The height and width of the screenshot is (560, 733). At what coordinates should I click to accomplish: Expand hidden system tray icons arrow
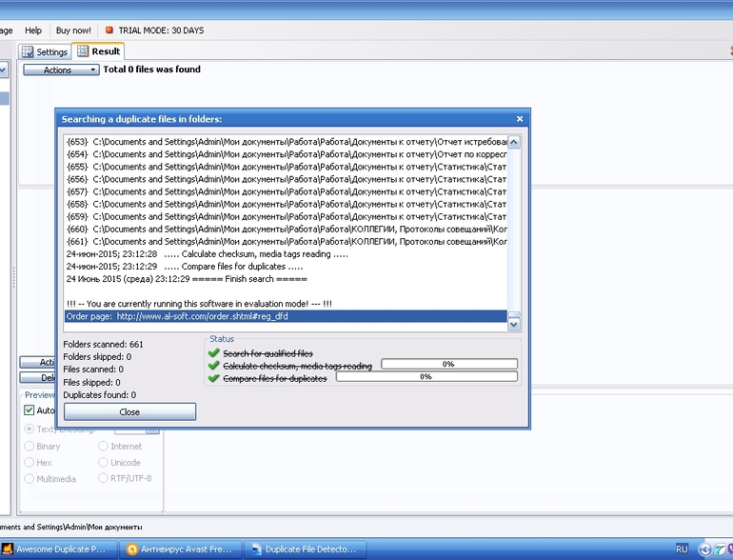[704, 550]
